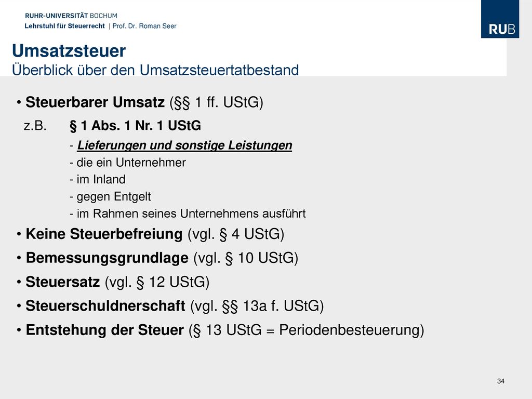The image size is (532, 399).
Task: Click the z.B. abbreviation label
Action: coord(35,126)
